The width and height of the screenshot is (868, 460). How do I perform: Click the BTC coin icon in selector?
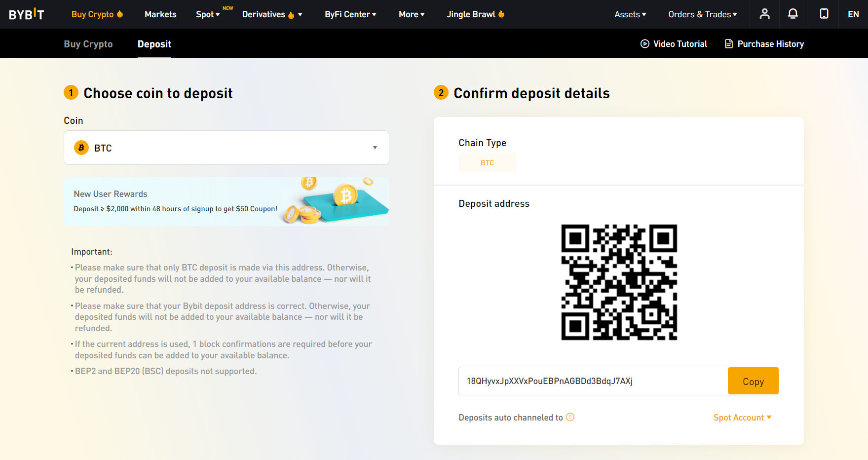[x=81, y=148]
